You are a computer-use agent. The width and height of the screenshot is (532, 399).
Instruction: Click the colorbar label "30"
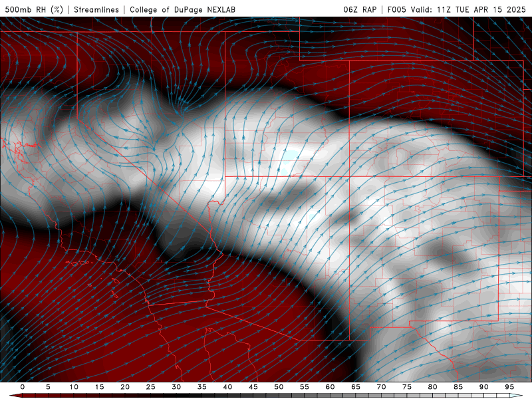click(176, 387)
